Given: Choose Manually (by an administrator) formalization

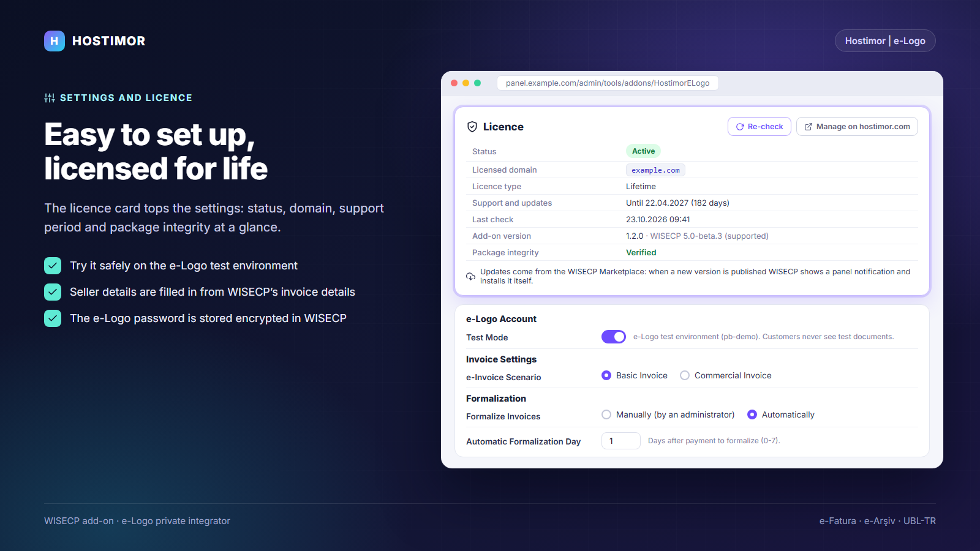Looking at the screenshot, I should pyautogui.click(x=606, y=414).
